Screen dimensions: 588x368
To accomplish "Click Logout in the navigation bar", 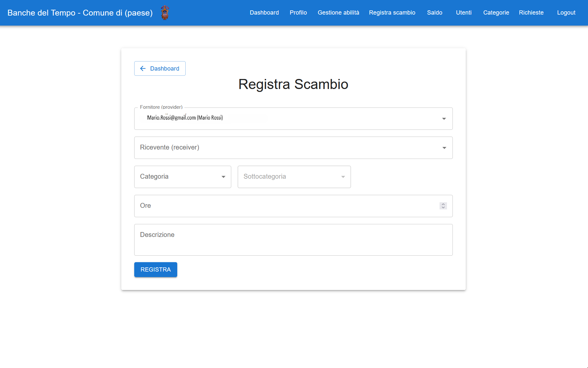I will pyautogui.click(x=566, y=13).
